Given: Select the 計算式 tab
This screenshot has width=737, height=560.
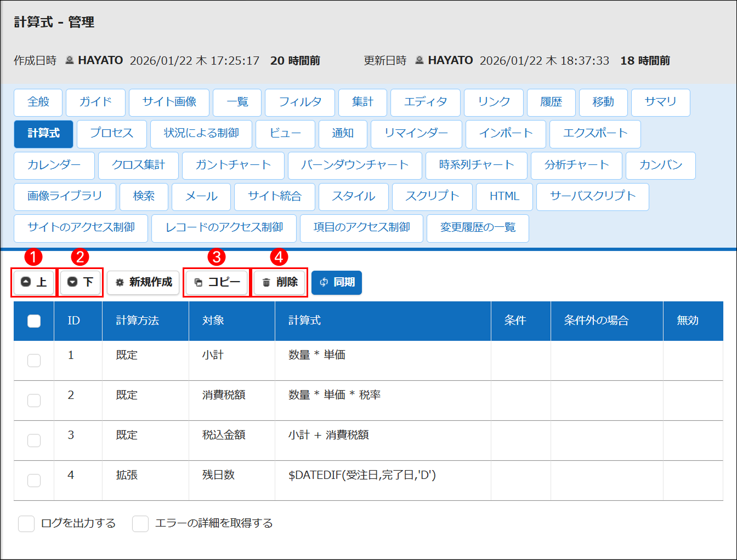Looking at the screenshot, I should 43,134.
